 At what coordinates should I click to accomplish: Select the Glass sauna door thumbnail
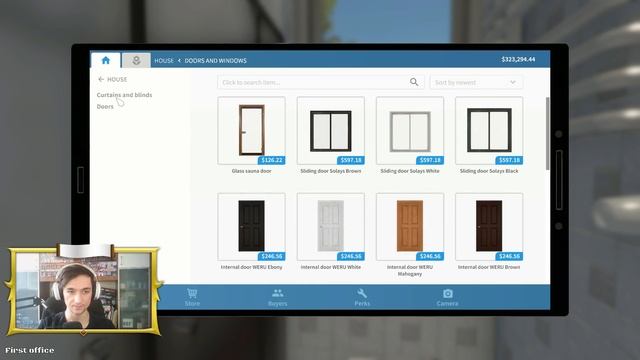coord(251,131)
